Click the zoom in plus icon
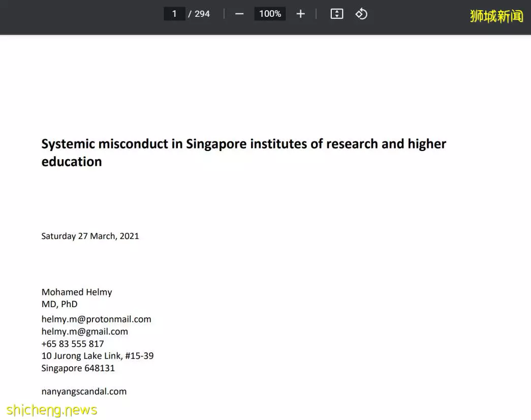Viewport: 531px width, 420px height. tap(300, 14)
